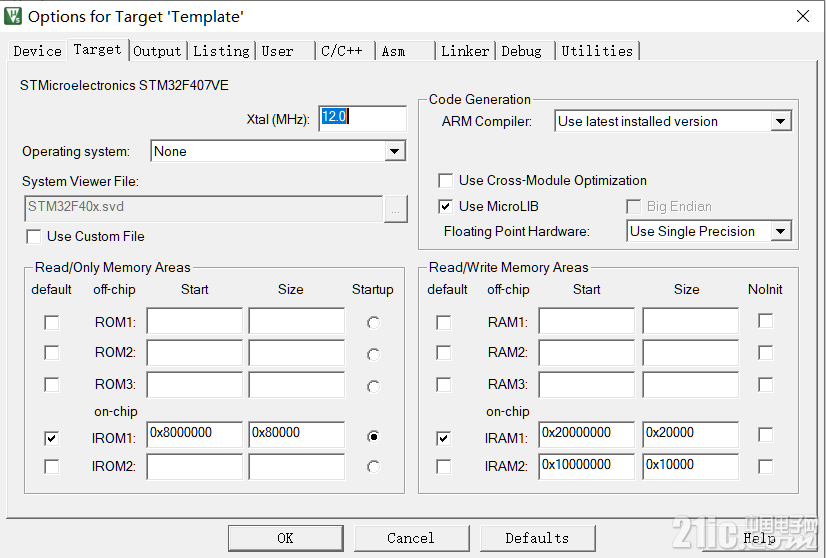
Task: Click the IROM2 Start address field
Action: click(x=194, y=467)
